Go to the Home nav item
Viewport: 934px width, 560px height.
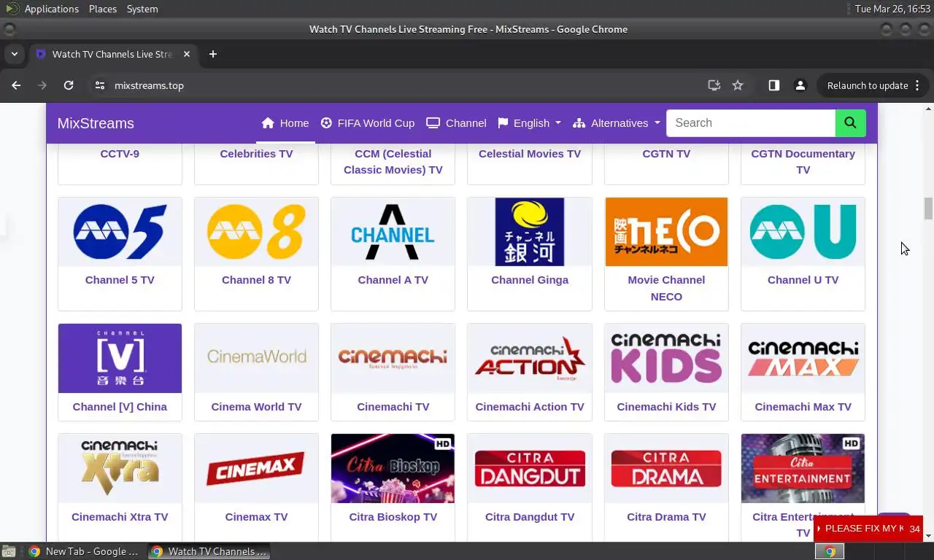pos(285,123)
